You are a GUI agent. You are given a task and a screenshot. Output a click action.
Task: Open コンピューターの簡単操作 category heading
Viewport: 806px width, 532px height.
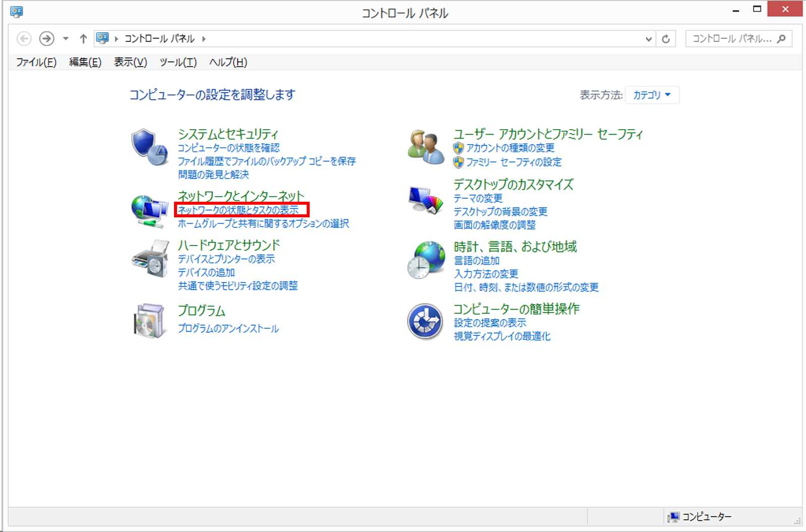click(x=516, y=309)
